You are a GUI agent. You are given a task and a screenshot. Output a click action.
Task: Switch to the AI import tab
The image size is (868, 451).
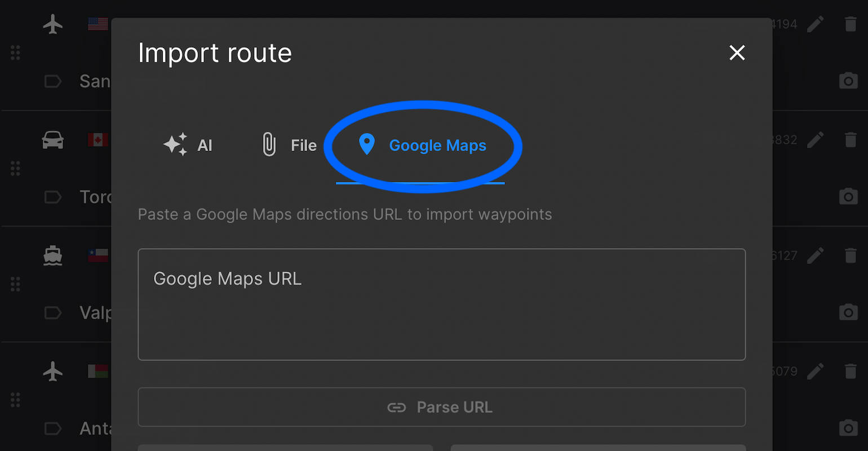point(188,145)
